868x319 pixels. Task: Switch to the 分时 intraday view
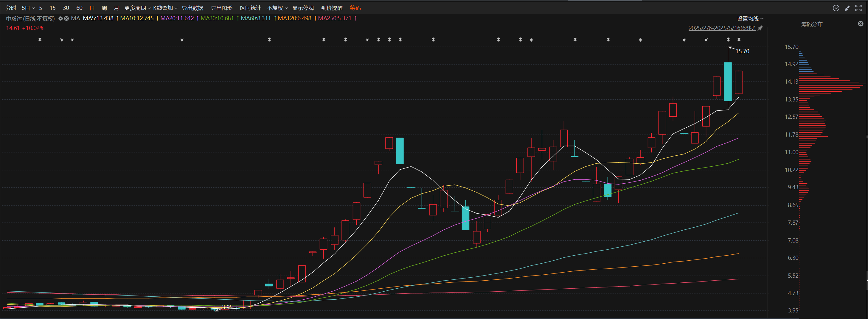point(11,8)
